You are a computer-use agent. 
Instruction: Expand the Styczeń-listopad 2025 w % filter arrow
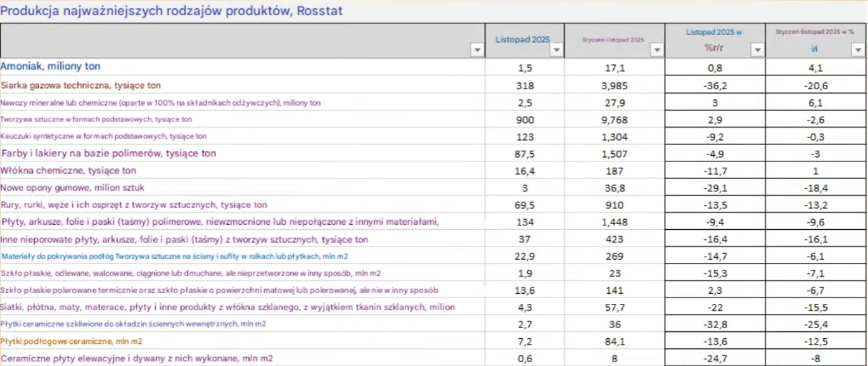pyautogui.click(x=858, y=50)
